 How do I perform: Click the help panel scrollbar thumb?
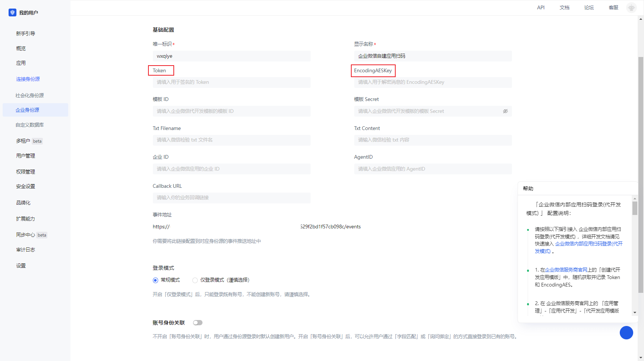pyautogui.click(x=635, y=208)
